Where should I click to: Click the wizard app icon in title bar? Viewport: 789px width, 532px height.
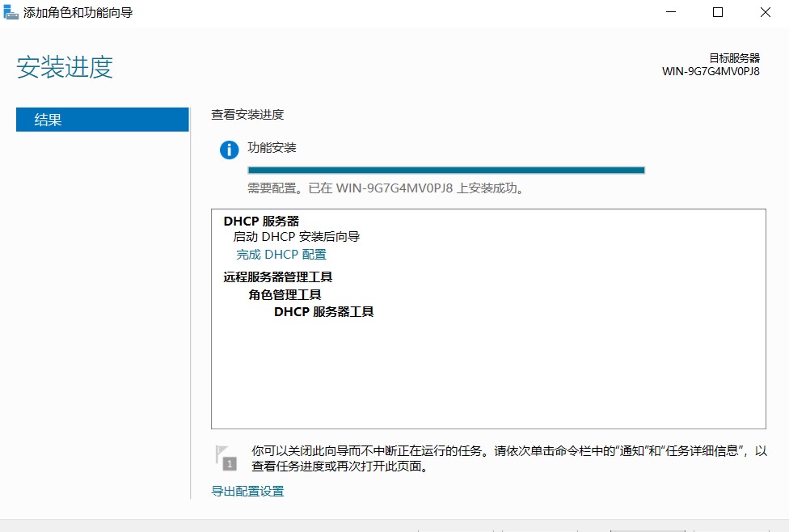(11, 12)
